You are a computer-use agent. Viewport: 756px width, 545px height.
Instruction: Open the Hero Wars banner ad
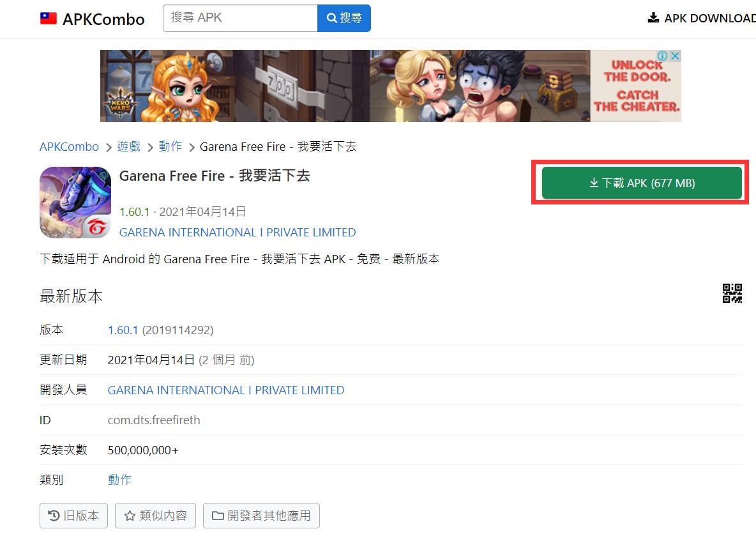[x=391, y=86]
